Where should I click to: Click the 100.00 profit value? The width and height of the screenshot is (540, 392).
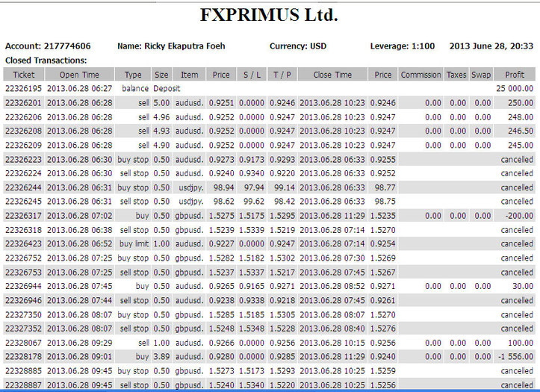pos(521,343)
